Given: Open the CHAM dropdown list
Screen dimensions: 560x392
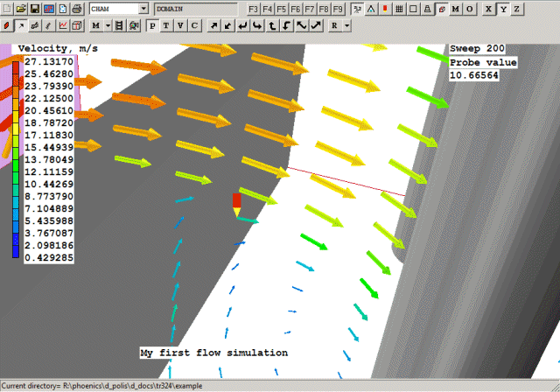Looking at the screenshot, I should (143, 8).
